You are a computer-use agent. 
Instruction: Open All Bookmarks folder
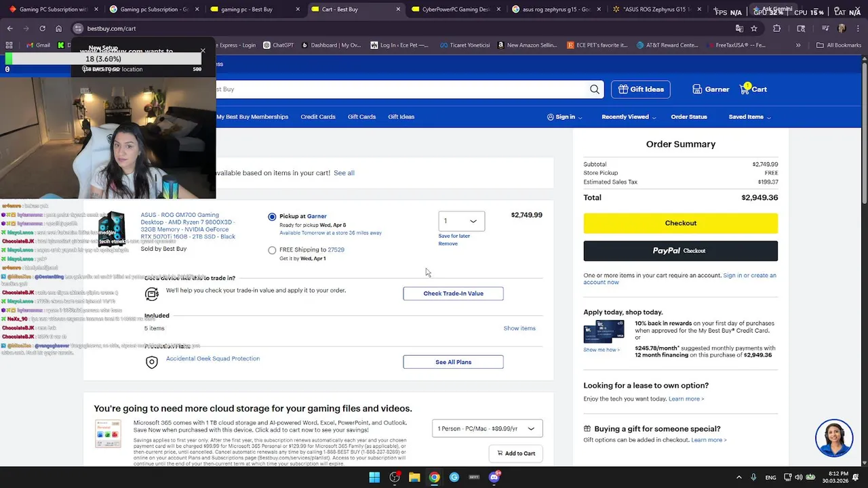838,45
